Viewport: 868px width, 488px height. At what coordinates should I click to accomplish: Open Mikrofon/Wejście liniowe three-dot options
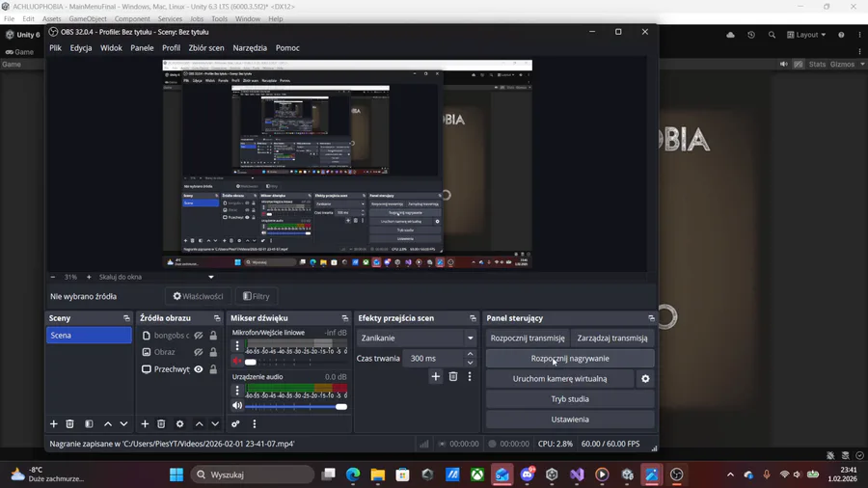pyautogui.click(x=237, y=346)
